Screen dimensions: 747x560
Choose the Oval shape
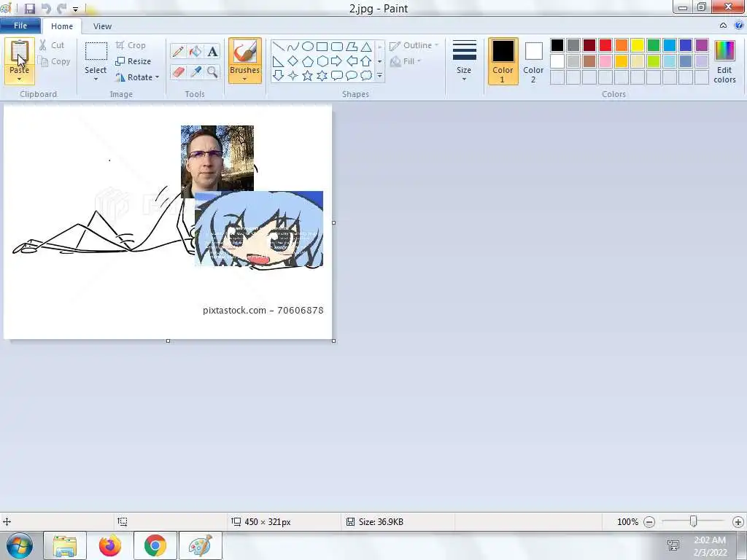[308, 47]
